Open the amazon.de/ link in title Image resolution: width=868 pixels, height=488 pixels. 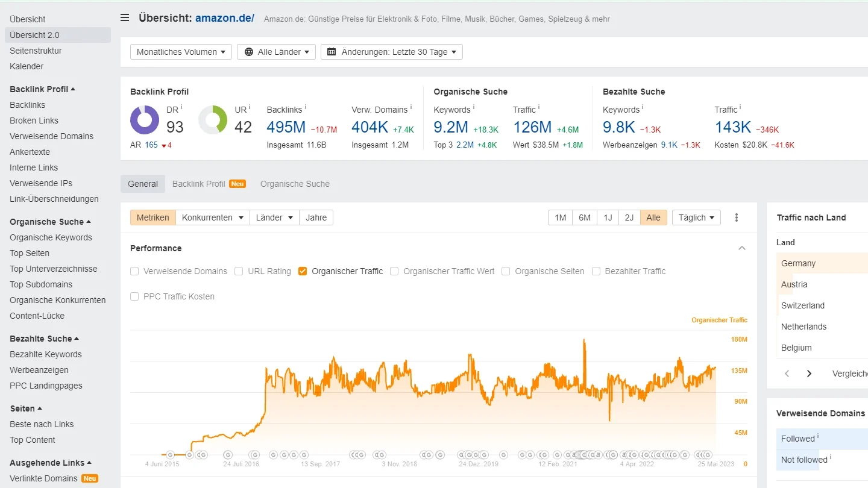click(x=225, y=18)
